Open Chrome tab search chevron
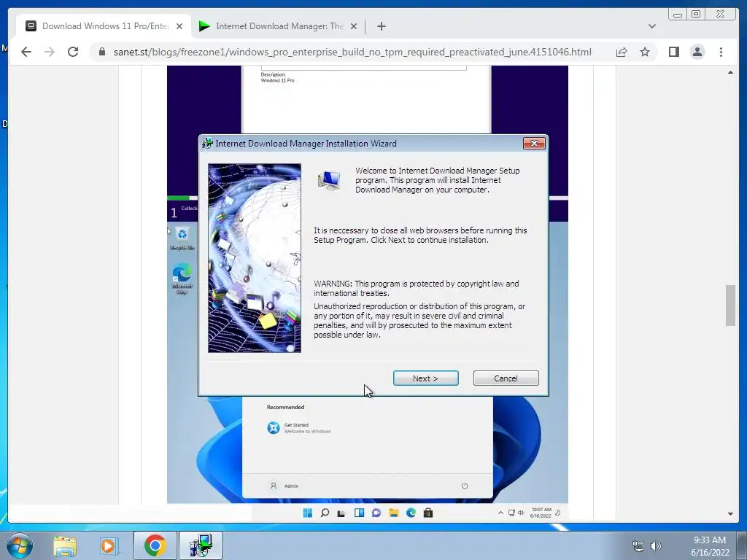 [x=651, y=26]
